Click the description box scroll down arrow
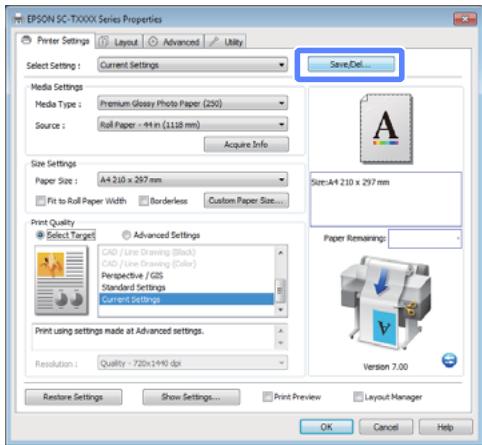This screenshot has height=445, width=482. pyautogui.click(x=281, y=343)
